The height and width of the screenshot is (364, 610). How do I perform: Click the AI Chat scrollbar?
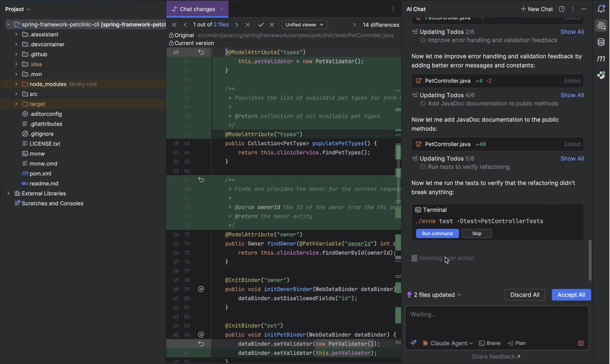pyautogui.click(x=590, y=260)
